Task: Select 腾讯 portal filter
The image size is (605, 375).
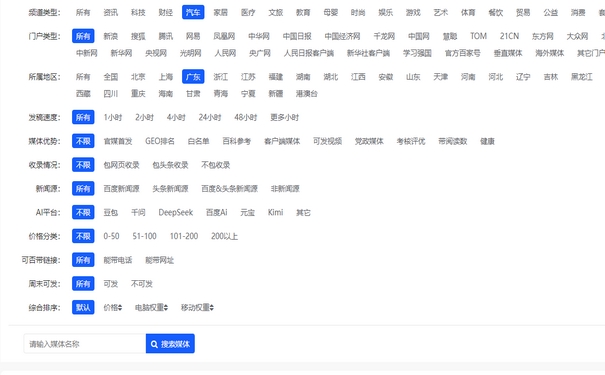Action: pos(166,36)
